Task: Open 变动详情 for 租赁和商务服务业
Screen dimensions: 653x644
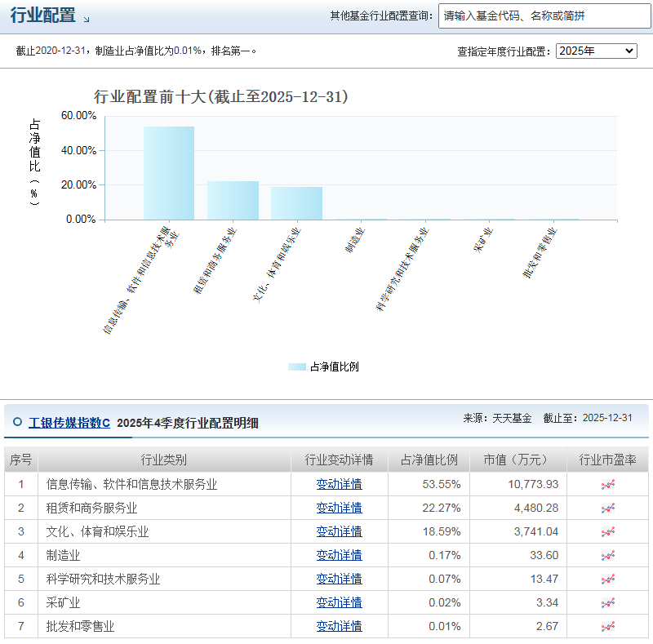Action: pyautogui.click(x=339, y=509)
